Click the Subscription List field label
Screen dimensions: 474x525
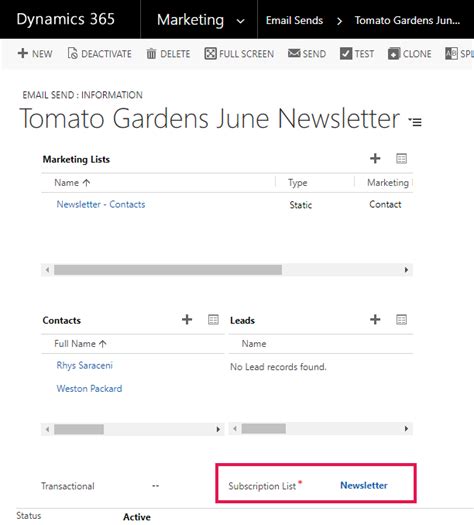coord(262,486)
